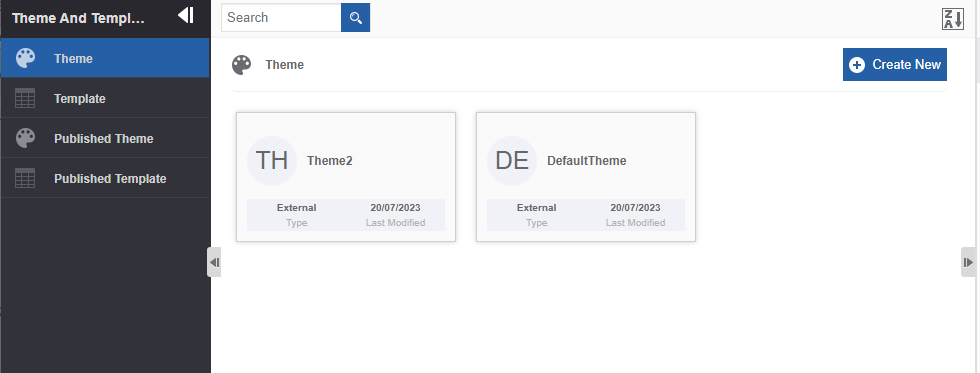The height and width of the screenshot is (373, 980).
Task: Click the plus icon in Create New
Action: (857, 65)
